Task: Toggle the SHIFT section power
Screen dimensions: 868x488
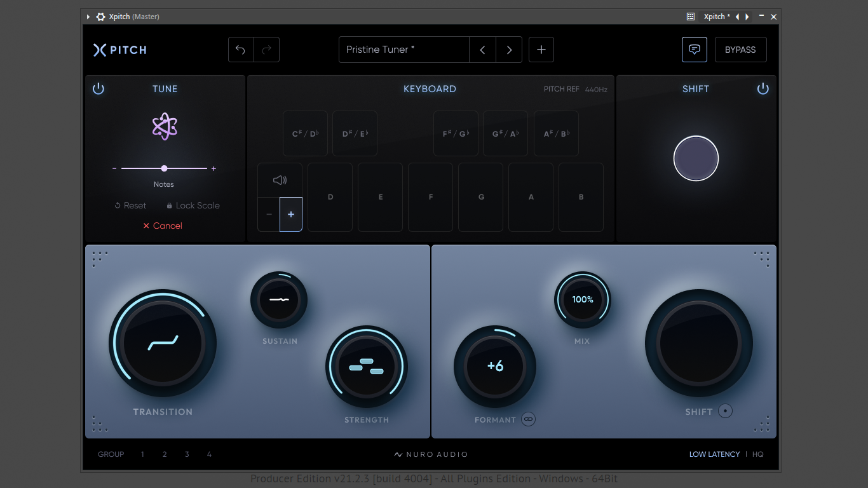Action: [x=763, y=89]
